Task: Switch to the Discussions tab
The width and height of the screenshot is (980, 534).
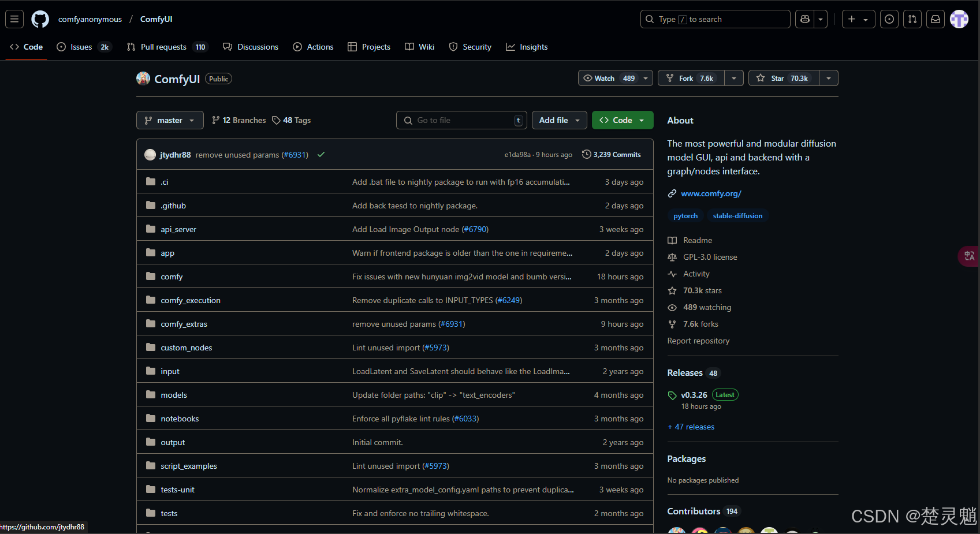Action: tap(251, 47)
